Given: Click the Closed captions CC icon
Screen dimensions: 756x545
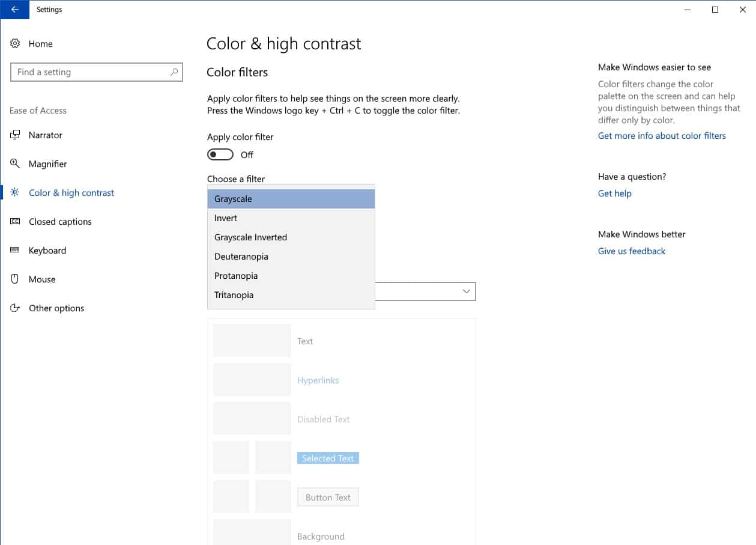Looking at the screenshot, I should pyautogui.click(x=16, y=222).
